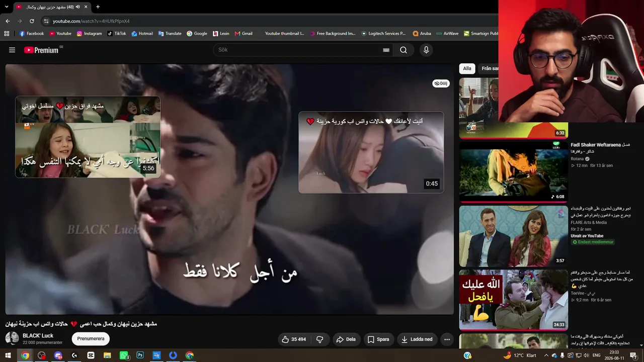644x362 pixels.
Task: Open BLACK' Luck channel name
Action: (x=38, y=336)
